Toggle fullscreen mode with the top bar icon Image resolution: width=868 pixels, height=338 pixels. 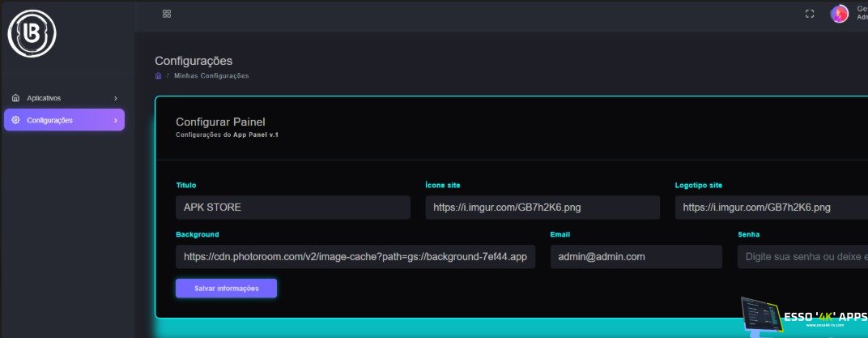click(x=809, y=14)
